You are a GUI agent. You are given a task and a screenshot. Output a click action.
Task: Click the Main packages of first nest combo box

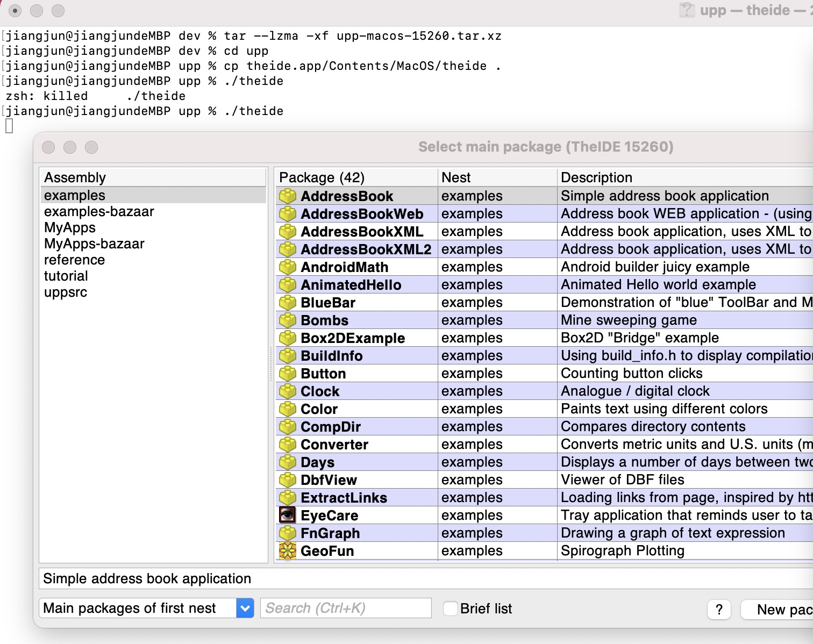(138, 609)
